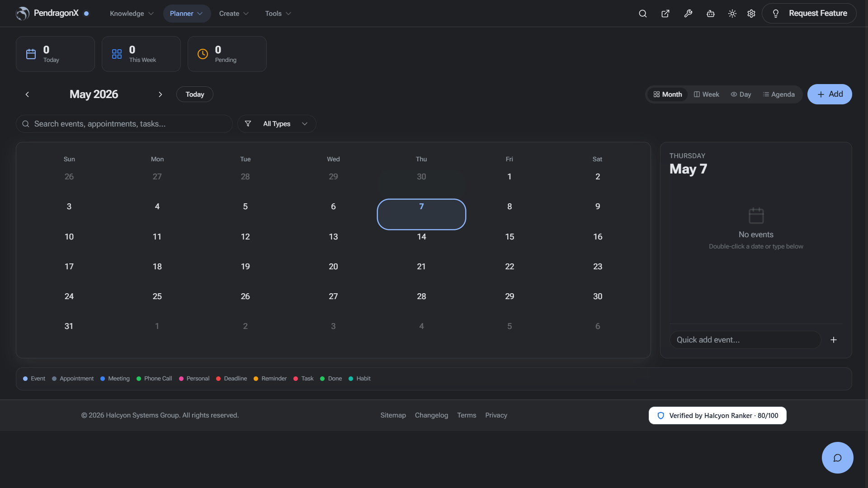Select May 31 on the calendar
Image resolution: width=868 pixels, height=488 pixels.
pos(69,333)
